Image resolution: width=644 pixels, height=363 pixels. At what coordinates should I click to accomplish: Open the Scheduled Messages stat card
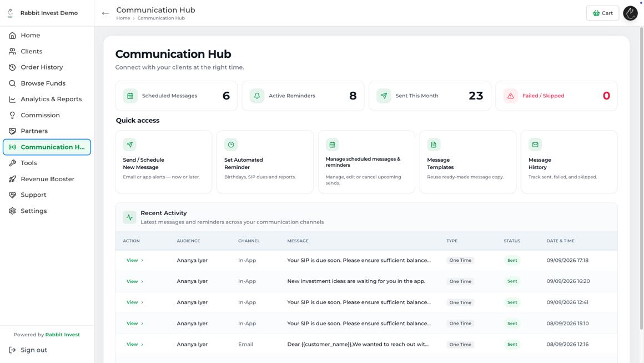point(176,96)
